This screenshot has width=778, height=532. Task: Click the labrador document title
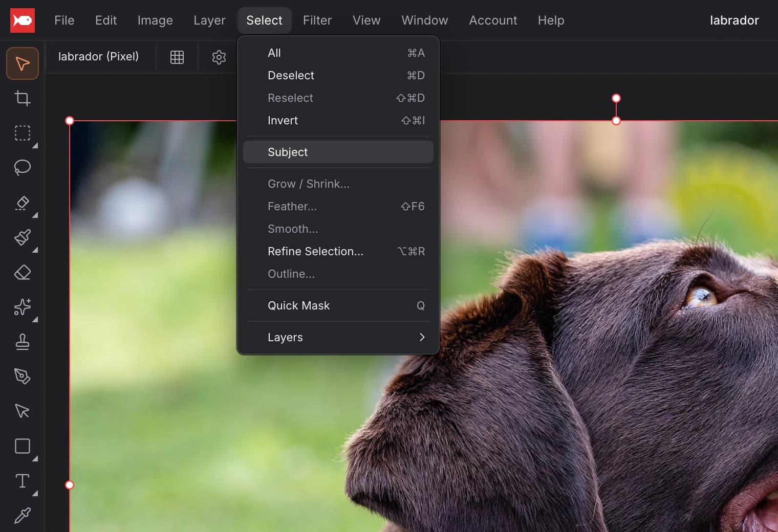click(x=734, y=20)
